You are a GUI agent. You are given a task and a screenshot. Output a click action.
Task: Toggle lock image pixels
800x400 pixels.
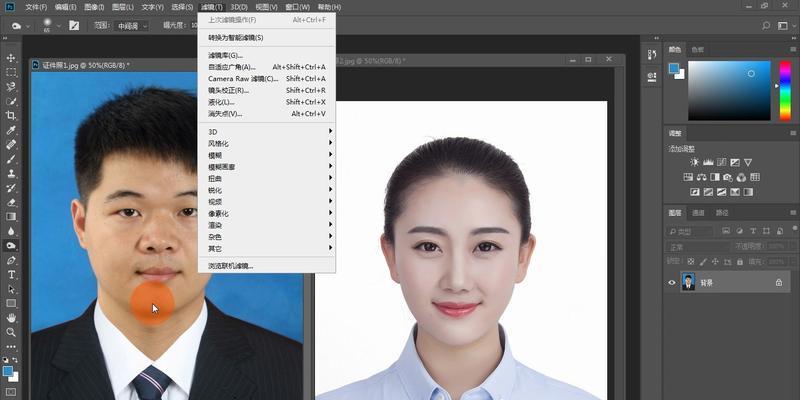(703, 261)
